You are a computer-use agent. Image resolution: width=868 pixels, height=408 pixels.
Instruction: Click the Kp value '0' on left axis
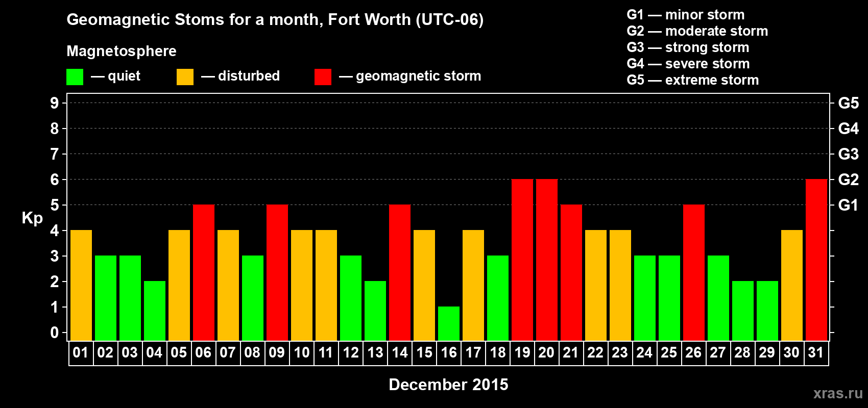click(55, 333)
